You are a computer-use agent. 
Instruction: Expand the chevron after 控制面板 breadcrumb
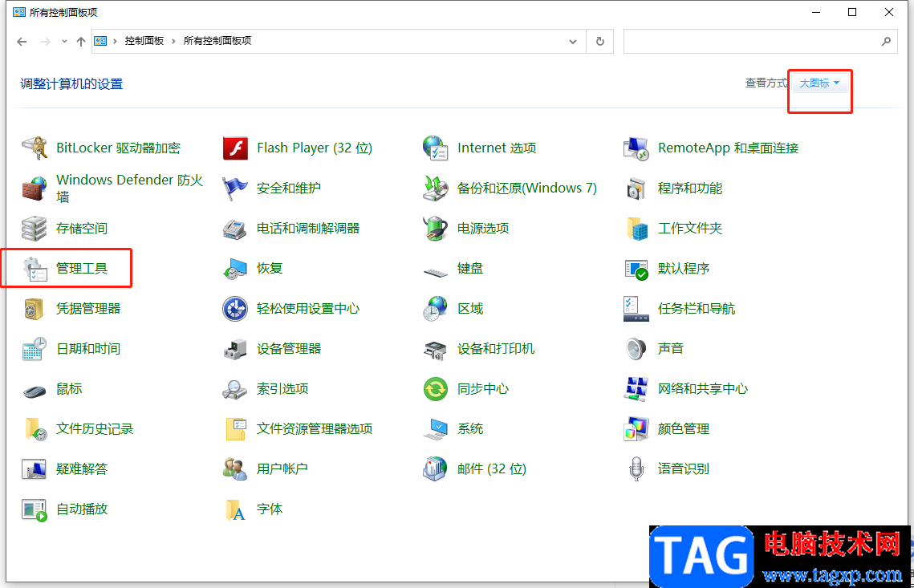pyautogui.click(x=173, y=41)
